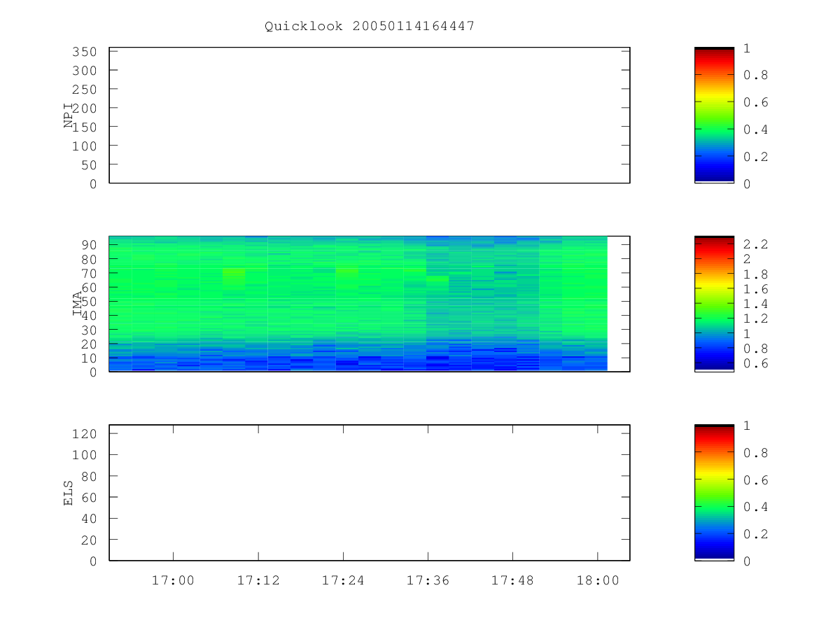Click the 1.6 label on IMA color bar
Screen dimensions: 840x630
coord(755,289)
